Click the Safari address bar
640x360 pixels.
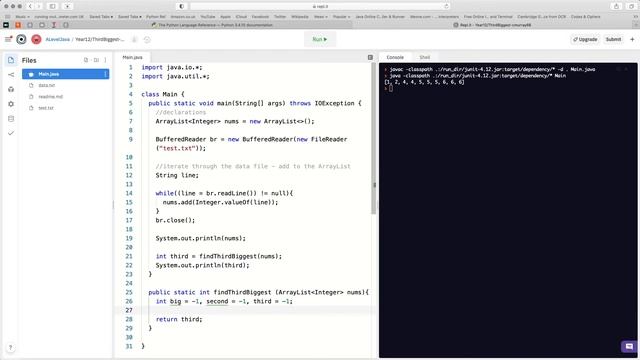(x=320, y=7)
